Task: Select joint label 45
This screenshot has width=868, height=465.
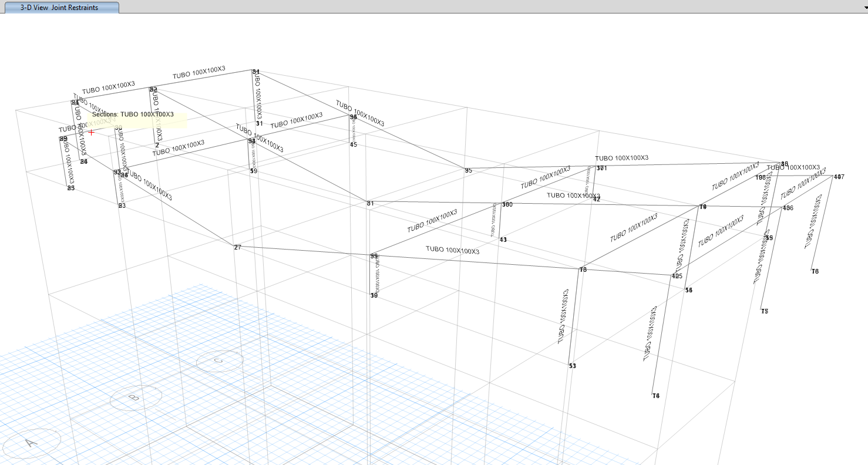Action: tap(353, 144)
